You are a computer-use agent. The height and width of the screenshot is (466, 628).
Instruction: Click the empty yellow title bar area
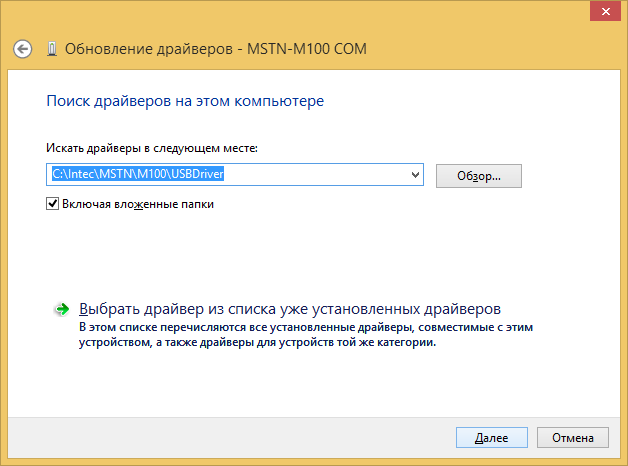click(481, 48)
